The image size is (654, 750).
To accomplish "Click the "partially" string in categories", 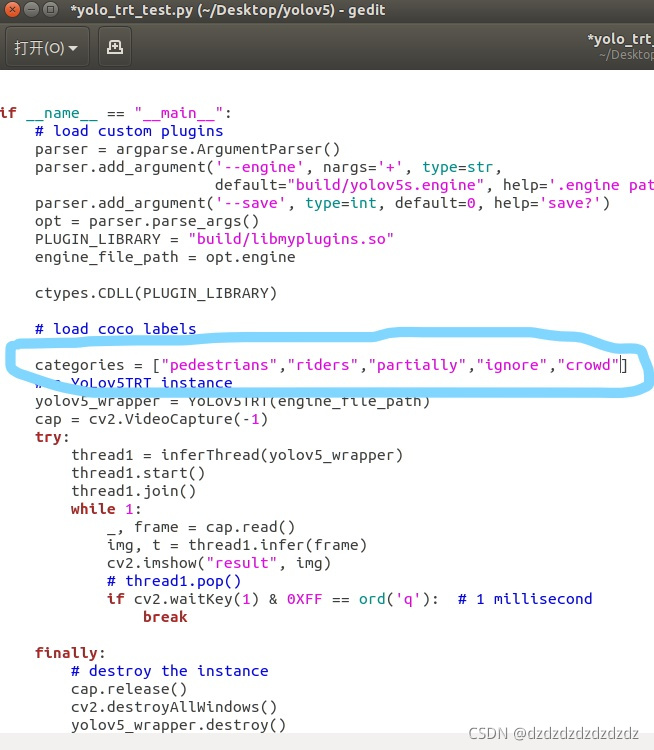I will (x=417, y=365).
